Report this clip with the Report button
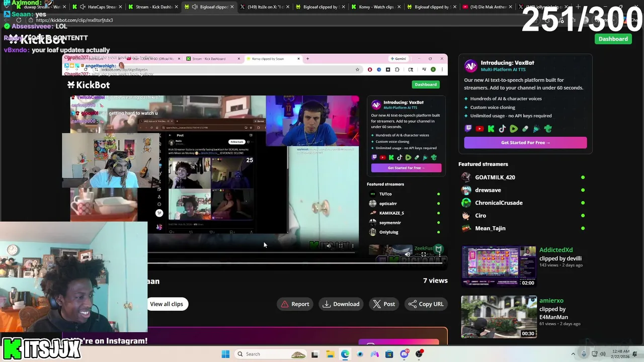 click(295, 304)
